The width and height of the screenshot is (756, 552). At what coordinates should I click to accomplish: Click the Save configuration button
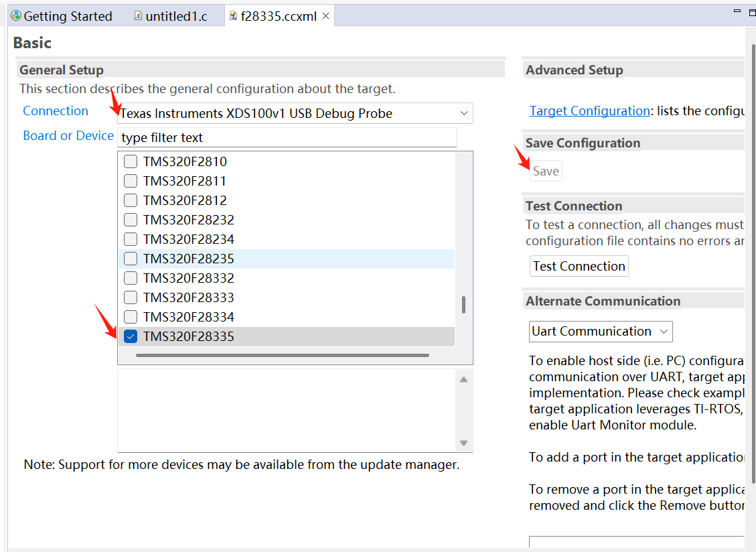tap(546, 171)
